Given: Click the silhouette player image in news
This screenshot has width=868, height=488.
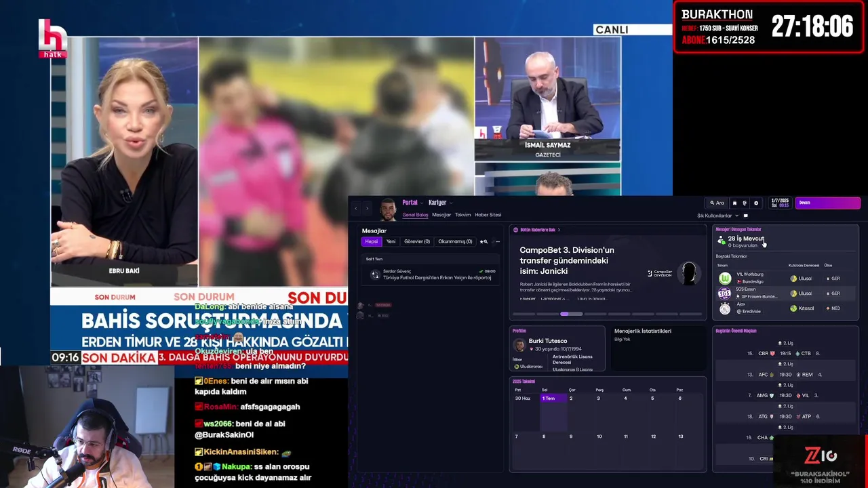Looking at the screenshot, I should pyautogui.click(x=690, y=272).
